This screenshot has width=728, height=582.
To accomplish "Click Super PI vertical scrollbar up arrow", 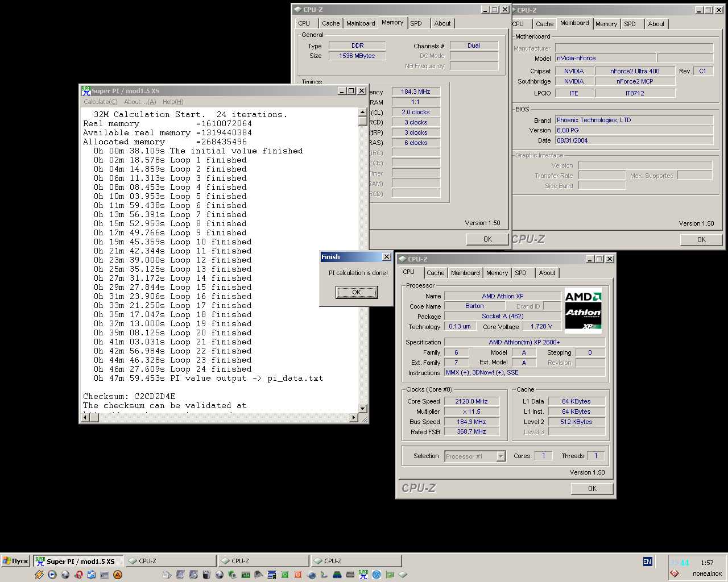I will [363, 111].
